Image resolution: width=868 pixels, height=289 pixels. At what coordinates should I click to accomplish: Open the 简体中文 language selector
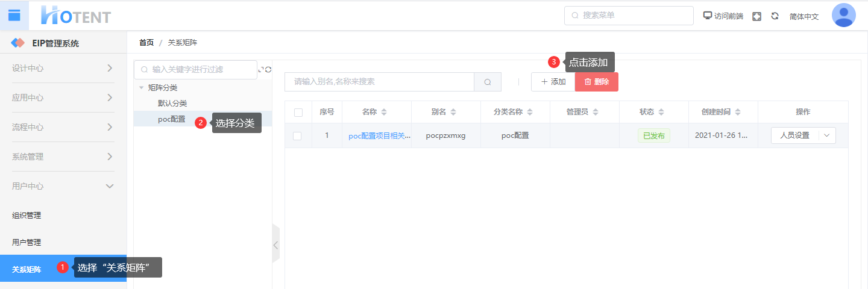tap(804, 16)
